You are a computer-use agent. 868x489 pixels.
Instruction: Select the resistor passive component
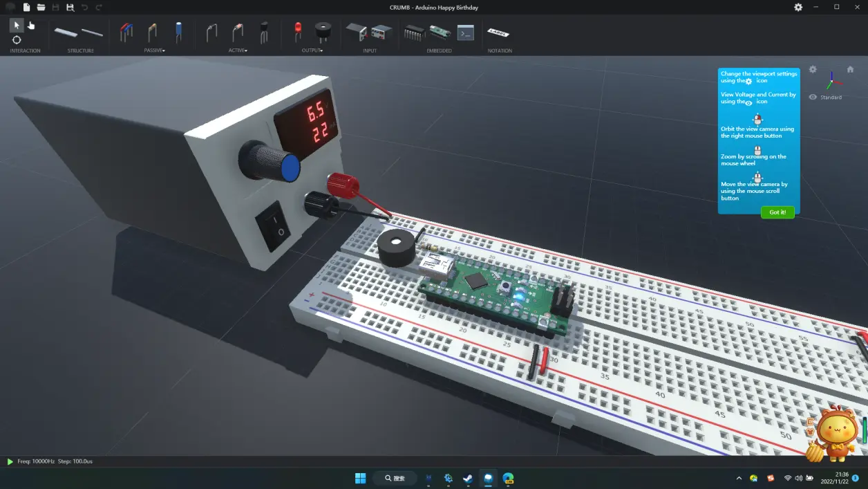(152, 32)
